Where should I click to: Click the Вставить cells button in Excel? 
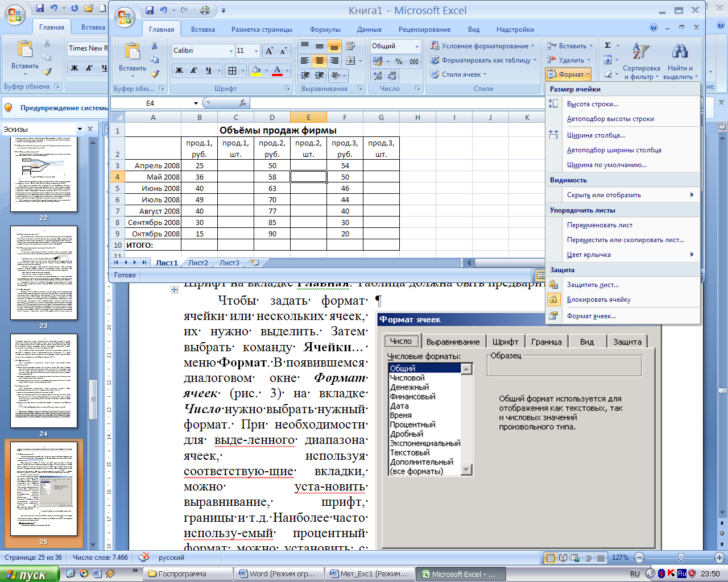[570, 45]
